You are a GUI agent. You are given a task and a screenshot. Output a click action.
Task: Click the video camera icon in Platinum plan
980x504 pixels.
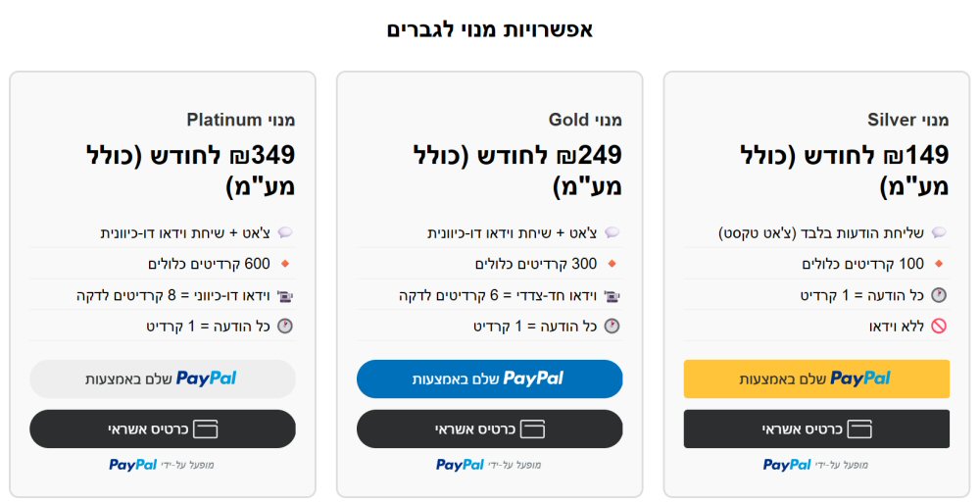tap(285, 295)
